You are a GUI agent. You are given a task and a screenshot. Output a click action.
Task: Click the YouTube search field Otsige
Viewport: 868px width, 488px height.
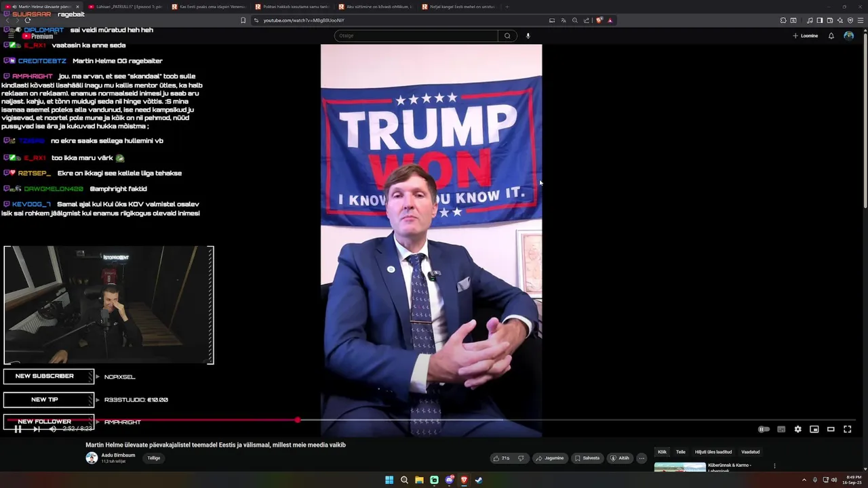click(415, 36)
